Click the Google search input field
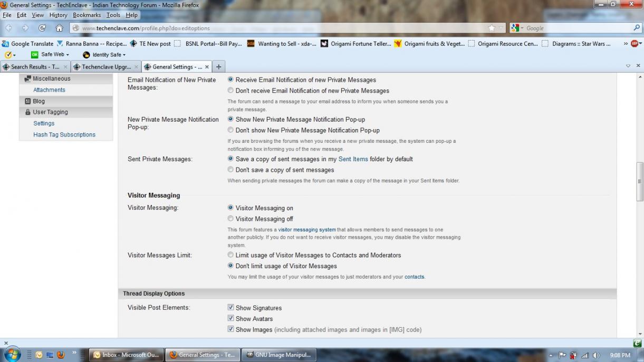 click(578, 28)
